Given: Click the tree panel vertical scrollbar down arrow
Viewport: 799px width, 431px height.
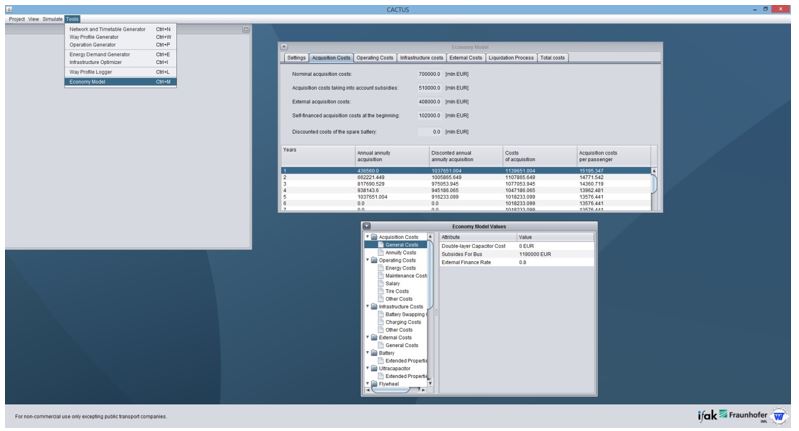Looking at the screenshot, I should pyautogui.click(x=430, y=383).
